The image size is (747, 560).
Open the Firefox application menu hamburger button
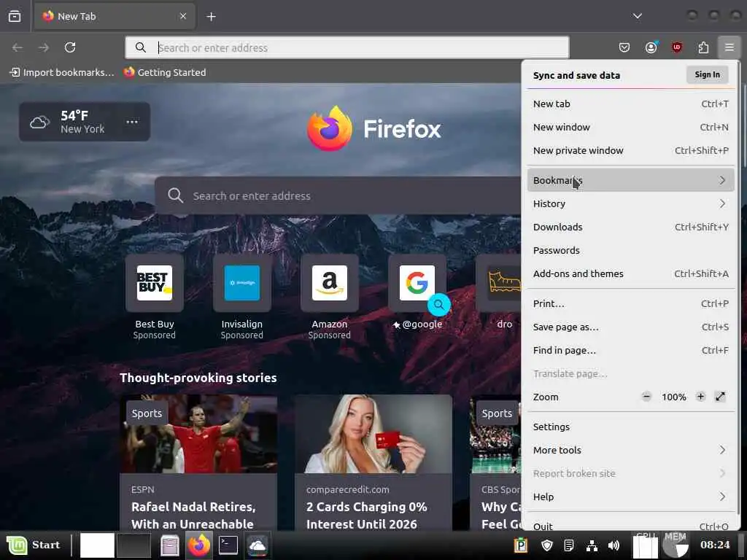(x=729, y=47)
